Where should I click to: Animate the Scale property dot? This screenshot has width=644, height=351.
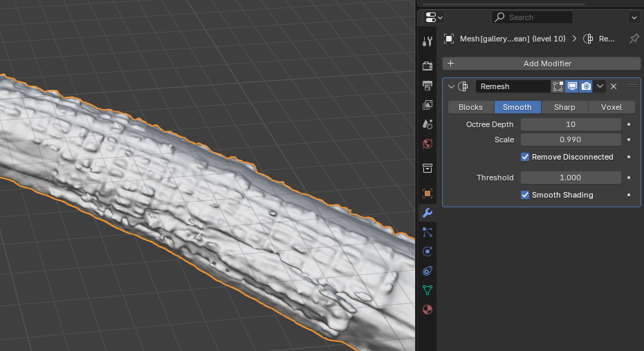(x=629, y=140)
